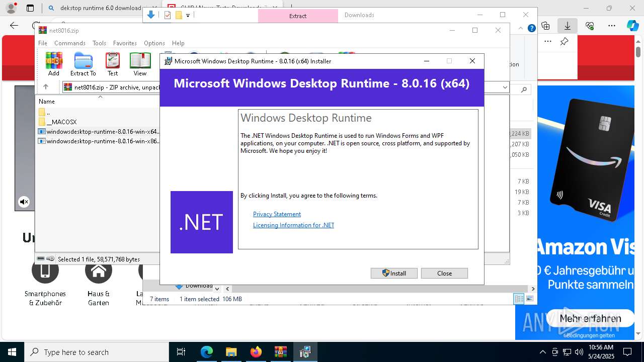The height and width of the screenshot is (362, 644).
Task: Open the Edge tab actions menu icon
Action: [x=30, y=8]
